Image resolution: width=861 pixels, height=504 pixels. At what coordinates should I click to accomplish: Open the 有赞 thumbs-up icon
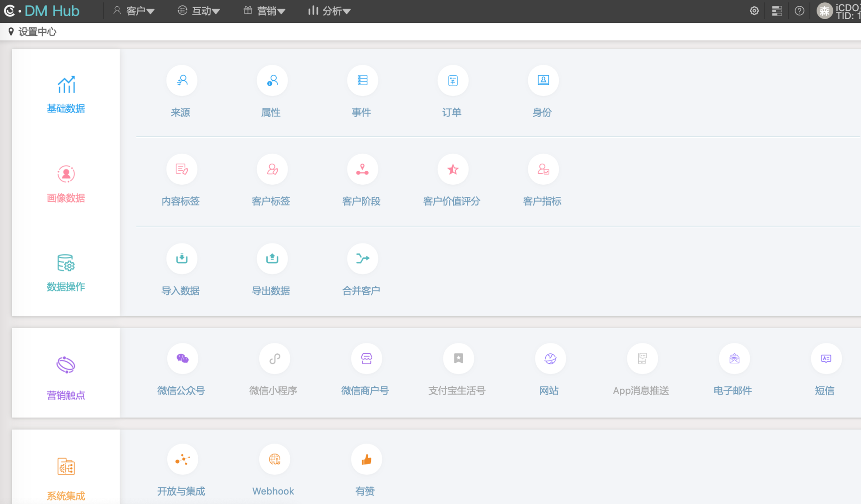pos(366,460)
